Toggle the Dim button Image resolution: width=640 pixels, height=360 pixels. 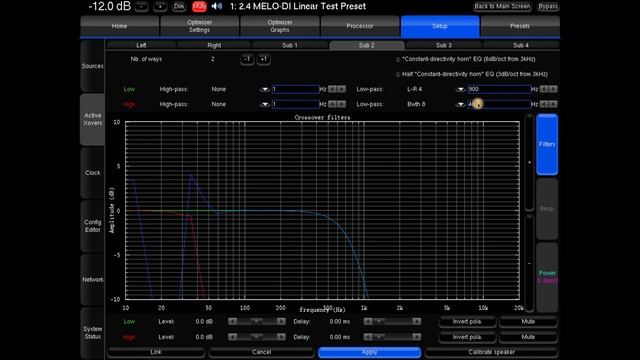pyautogui.click(x=179, y=6)
